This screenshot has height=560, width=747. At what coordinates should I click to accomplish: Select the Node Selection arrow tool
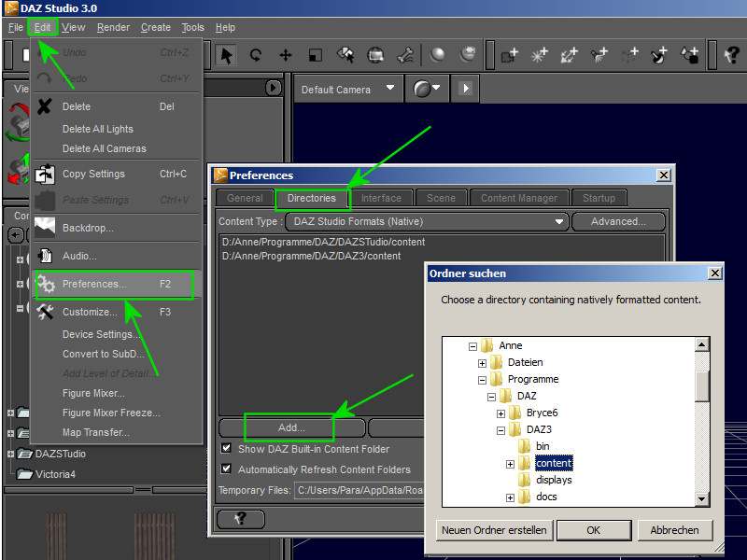coord(226,55)
